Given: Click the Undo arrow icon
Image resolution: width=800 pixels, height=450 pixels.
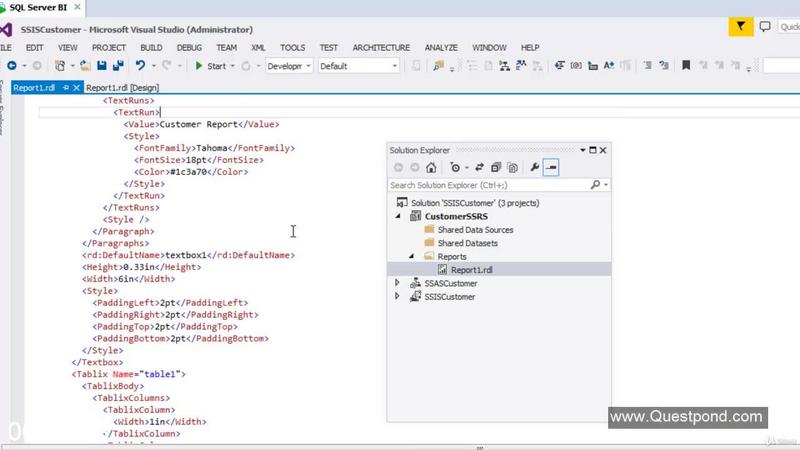Looking at the screenshot, I should pyautogui.click(x=140, y=65).
